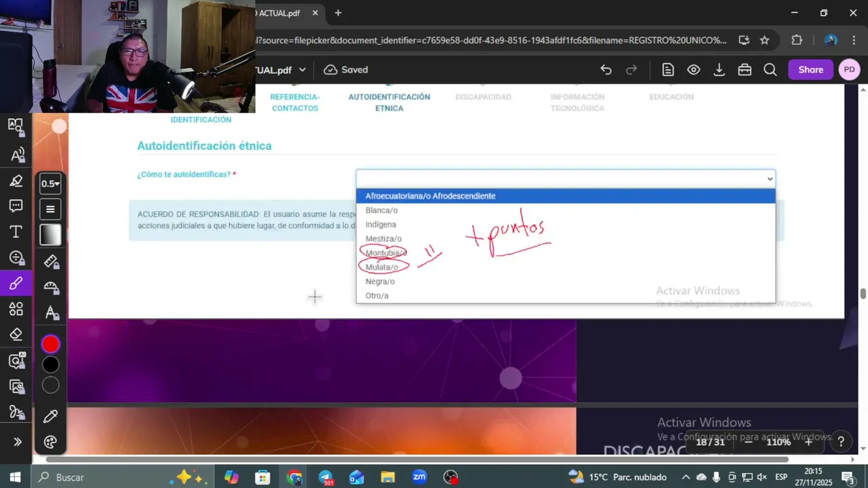Image resolution: width=868 pixels, height=488 pixels.
Task: Select Mestiza/o option
Action: (x=566, y=239)
